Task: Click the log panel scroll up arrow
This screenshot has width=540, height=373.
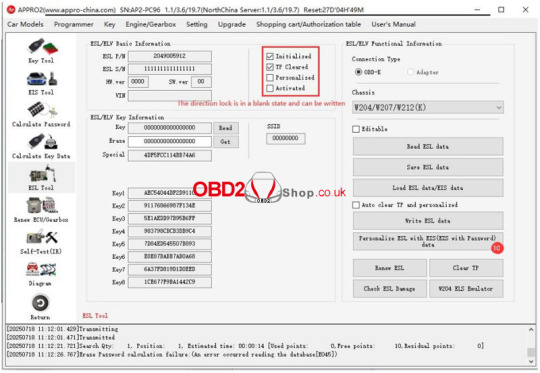Action: [x=531, y=330]
